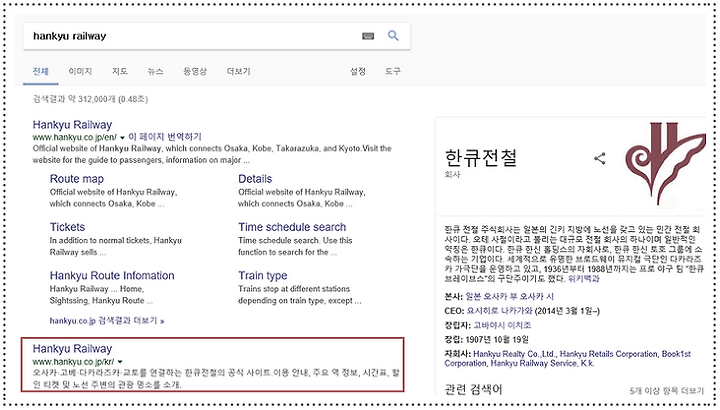Click the 위키백과 source link
The image size is (720, 410).
(583, 279)
